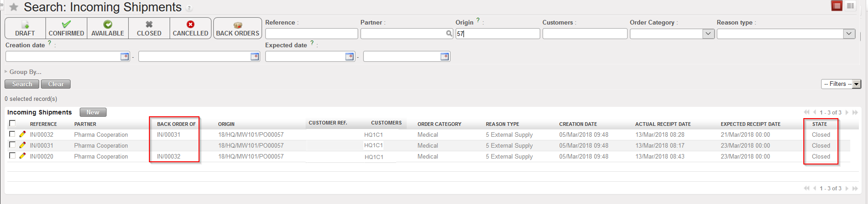Tick the checkbox for IN/00020 row
Screen dimensions: 868x204
click(12, 156)
